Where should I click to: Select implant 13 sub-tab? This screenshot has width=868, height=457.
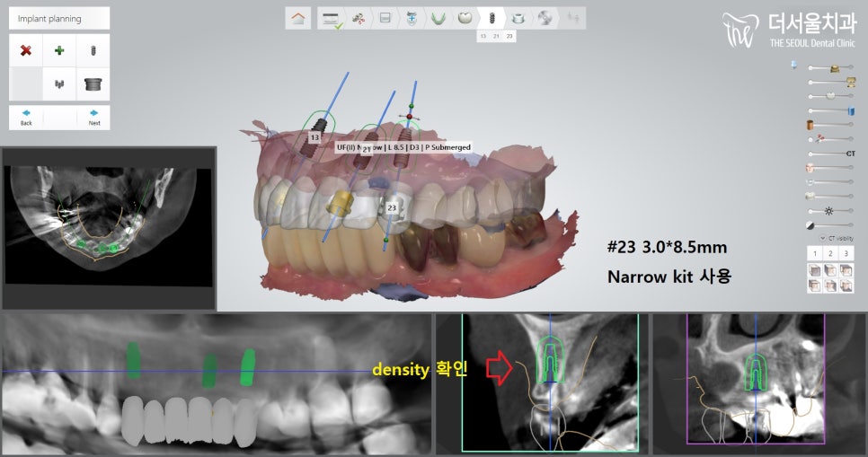[x=483, y=36]
